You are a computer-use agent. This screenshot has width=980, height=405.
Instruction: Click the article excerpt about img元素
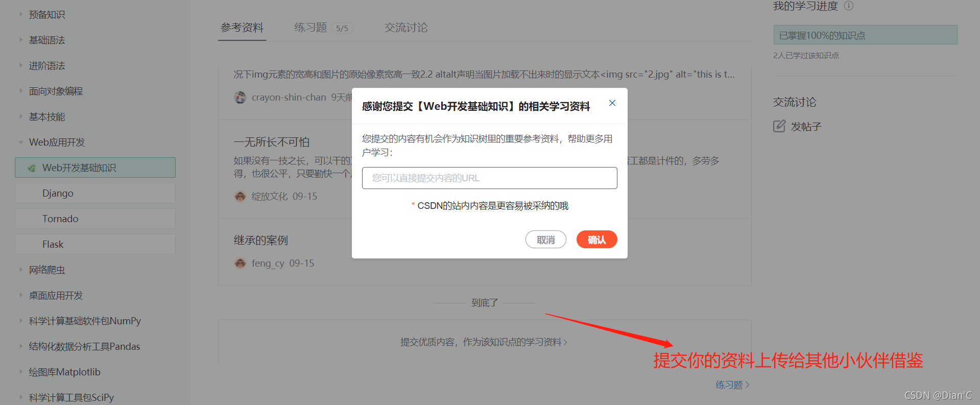[x=484, y=74]
